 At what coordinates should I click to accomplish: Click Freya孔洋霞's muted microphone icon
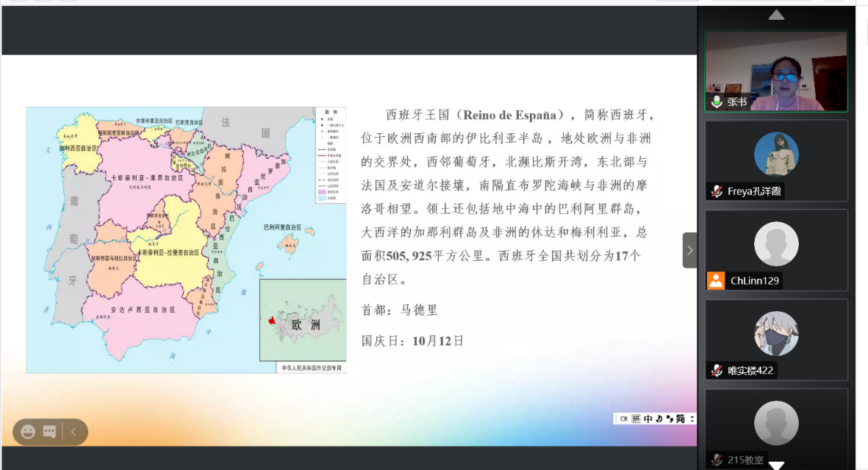tap(716, 191)
